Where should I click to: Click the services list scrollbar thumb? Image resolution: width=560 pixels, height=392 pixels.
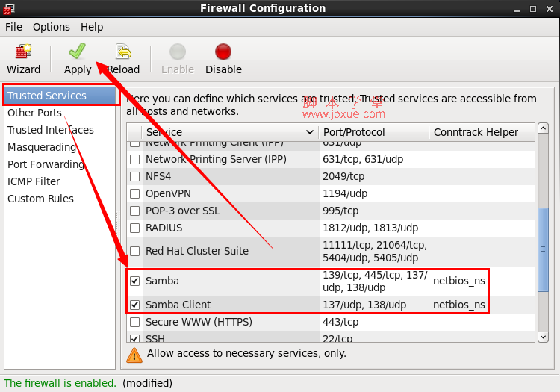(544, 249)
